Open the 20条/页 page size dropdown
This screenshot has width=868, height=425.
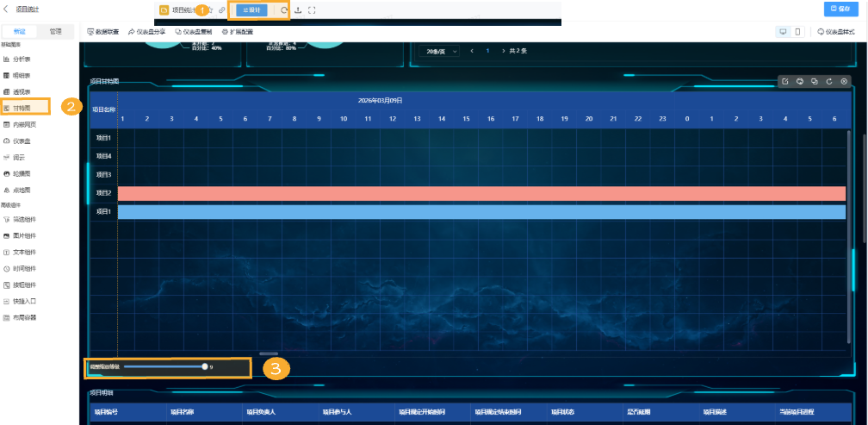click(x=441, y=52)
